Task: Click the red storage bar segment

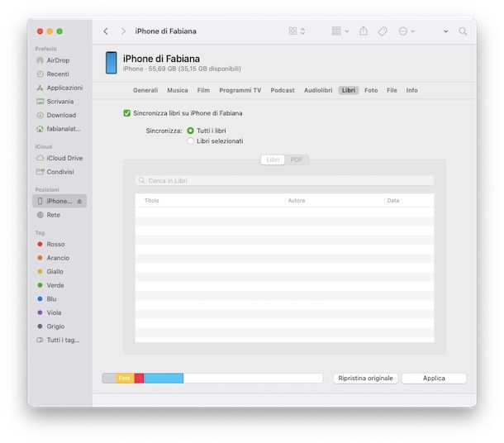Action: [139, 379]
